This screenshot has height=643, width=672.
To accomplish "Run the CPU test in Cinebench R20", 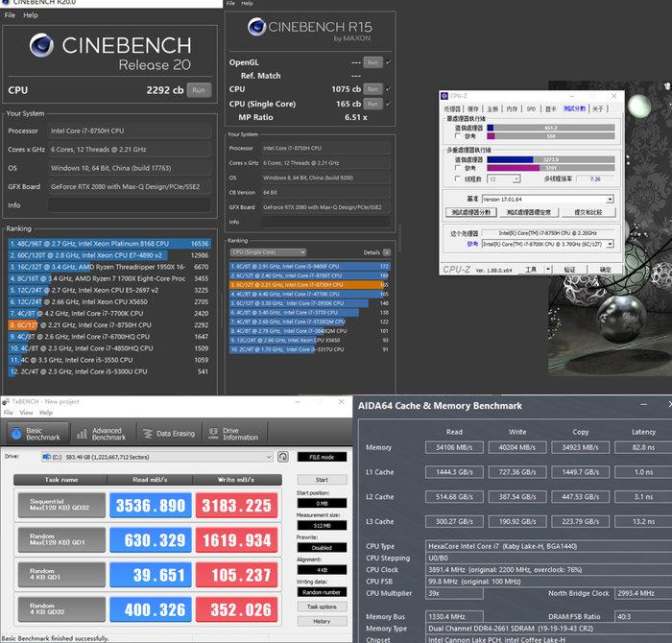I will (x=199, y=90).
